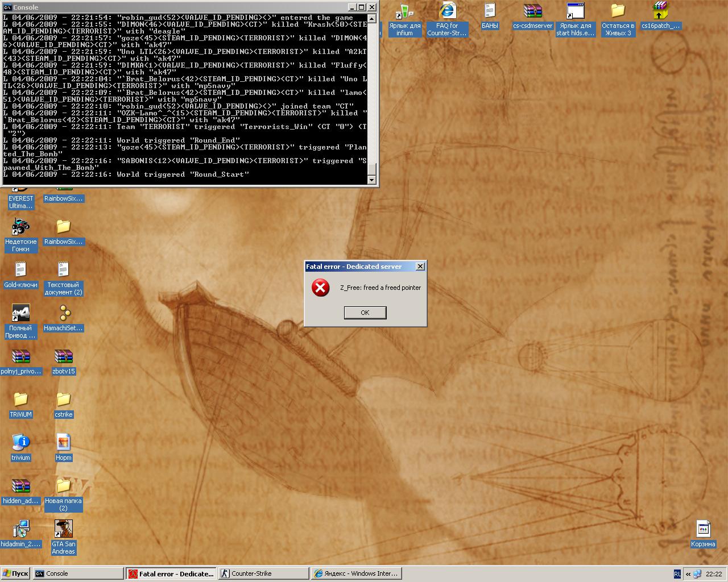This screenshot has width=728, height=582.
Task: Select the 'HamachiSet...' installer icon
Action: click(63, 318)
